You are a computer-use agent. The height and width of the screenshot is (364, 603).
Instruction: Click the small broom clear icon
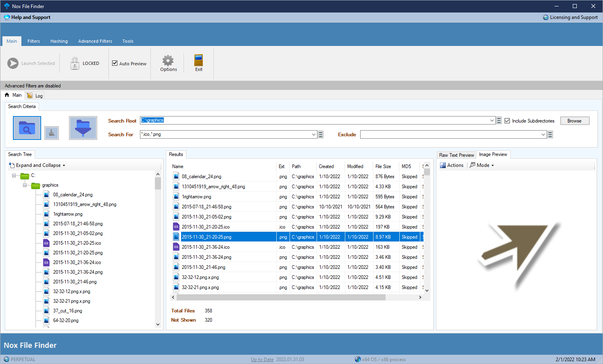pos(52,133)
